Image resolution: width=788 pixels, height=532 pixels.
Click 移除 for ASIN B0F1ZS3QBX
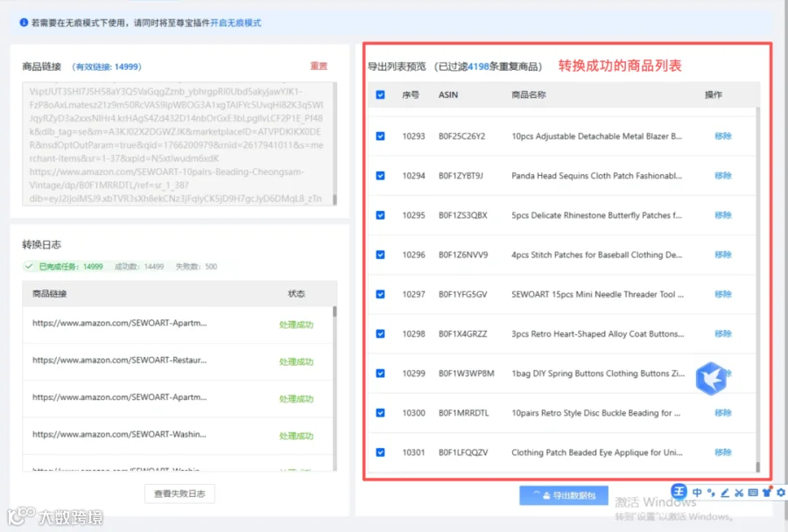(x=722, y=215)
